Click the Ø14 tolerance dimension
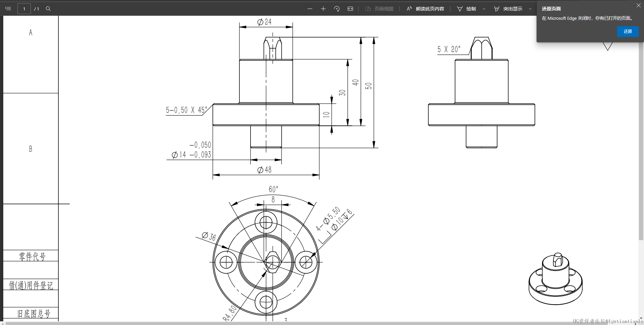This screenshot has height=325, width=644. point(192,150)
